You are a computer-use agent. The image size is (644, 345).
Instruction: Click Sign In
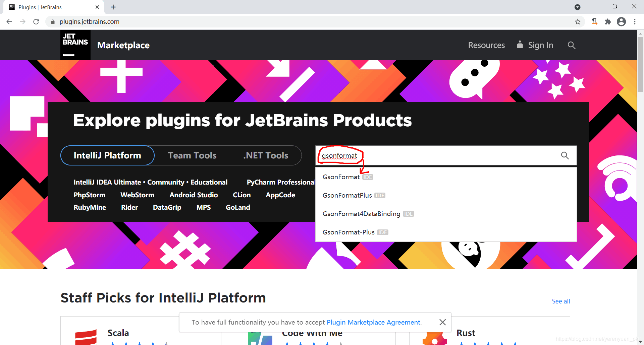click(535, 45)
